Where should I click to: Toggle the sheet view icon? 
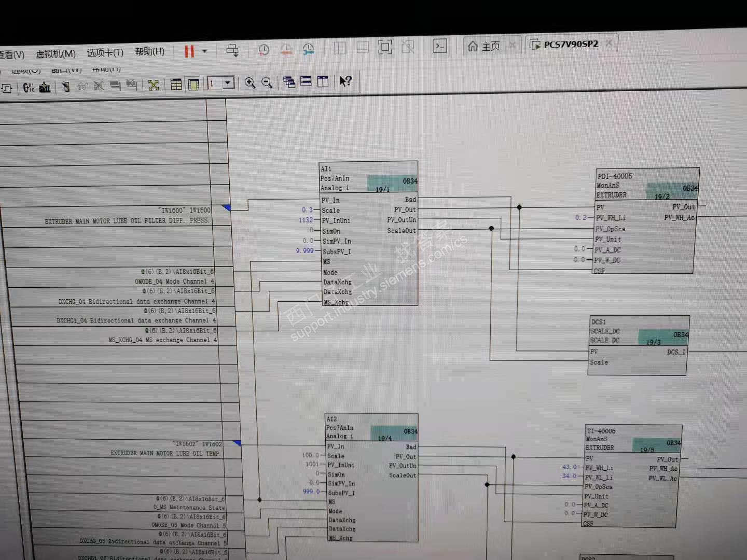coord(193,84)
